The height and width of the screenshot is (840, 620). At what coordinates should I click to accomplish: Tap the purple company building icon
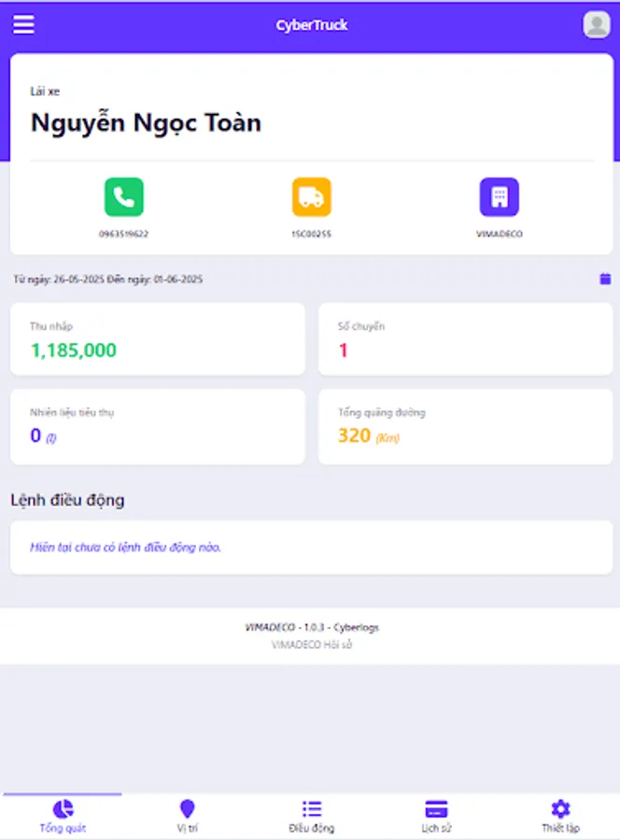tap(499, 197)
